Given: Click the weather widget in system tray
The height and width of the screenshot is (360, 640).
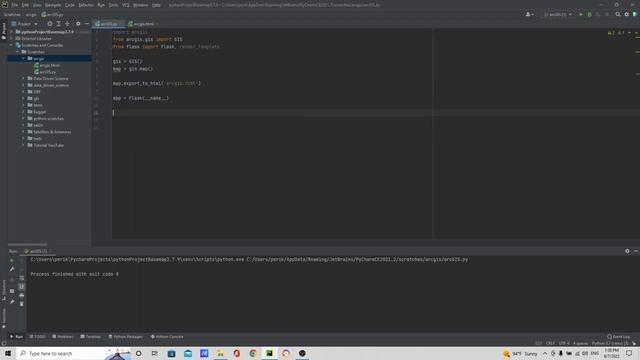Looking at the screenshot, I should [521, 353].
